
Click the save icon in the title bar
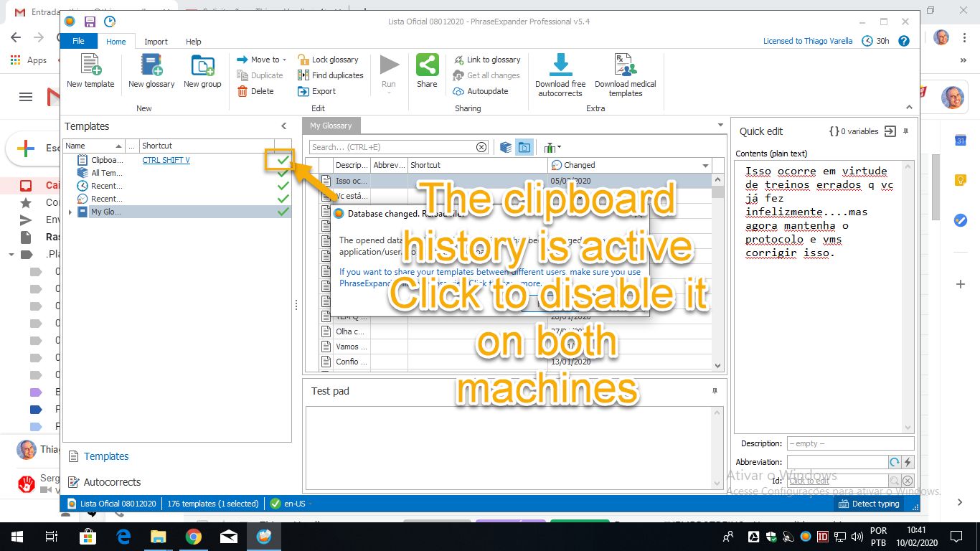point(90,22)
